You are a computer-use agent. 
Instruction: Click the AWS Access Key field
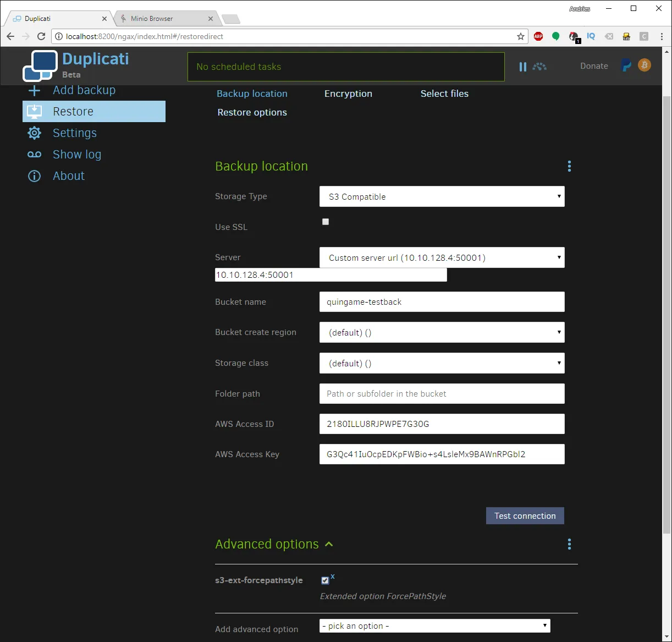coord(442,454)
